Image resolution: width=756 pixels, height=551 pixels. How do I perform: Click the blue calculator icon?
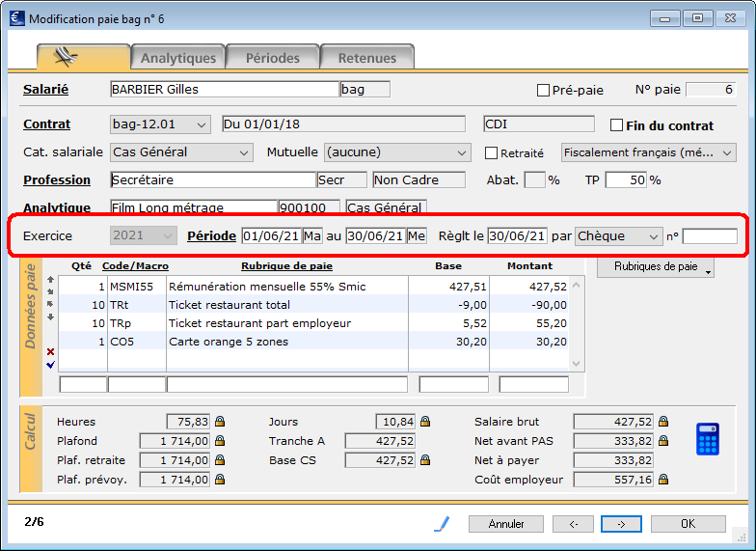coord(708,439)
